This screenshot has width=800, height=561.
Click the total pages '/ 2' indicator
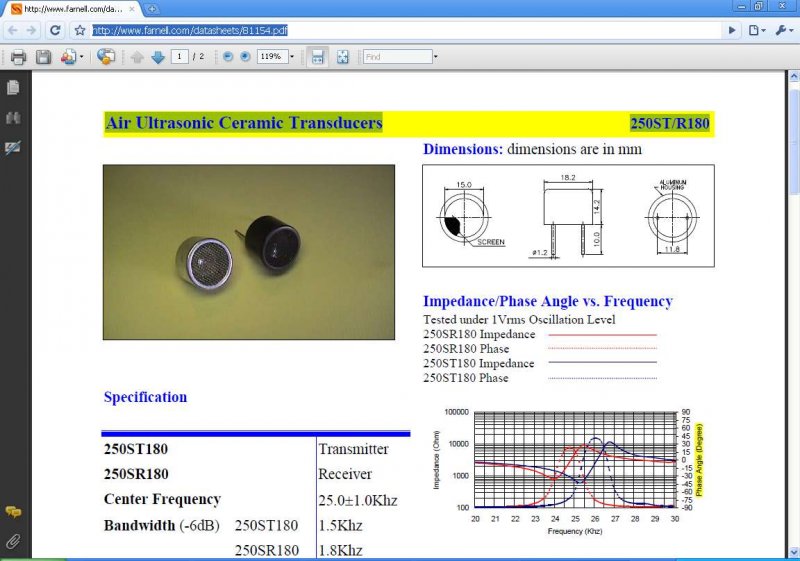[198, 57]
